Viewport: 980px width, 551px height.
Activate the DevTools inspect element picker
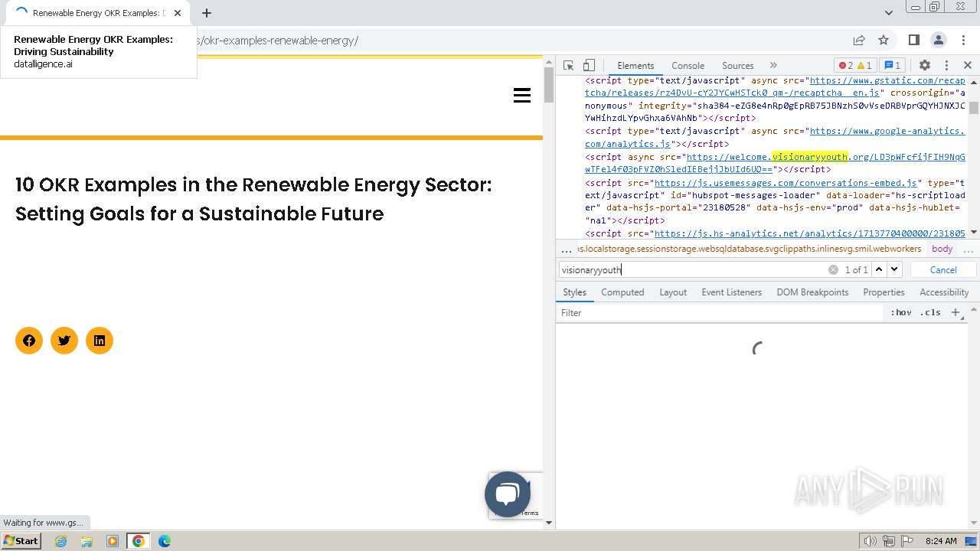point(568,66)
